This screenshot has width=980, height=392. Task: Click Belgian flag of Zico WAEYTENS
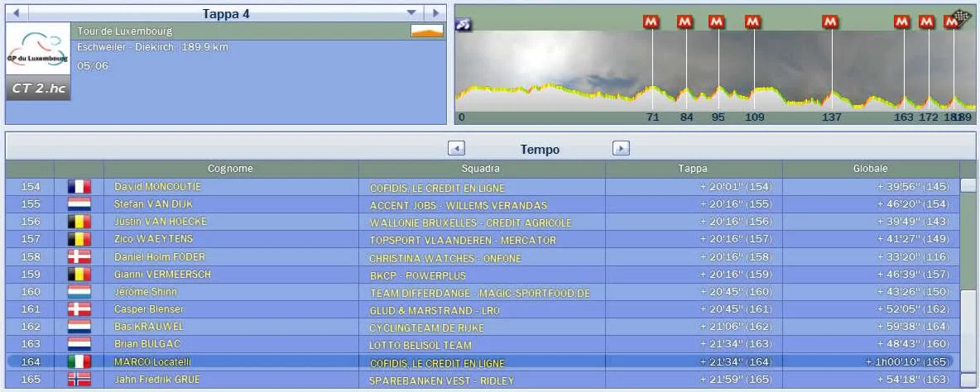click(x=79, y=239)
